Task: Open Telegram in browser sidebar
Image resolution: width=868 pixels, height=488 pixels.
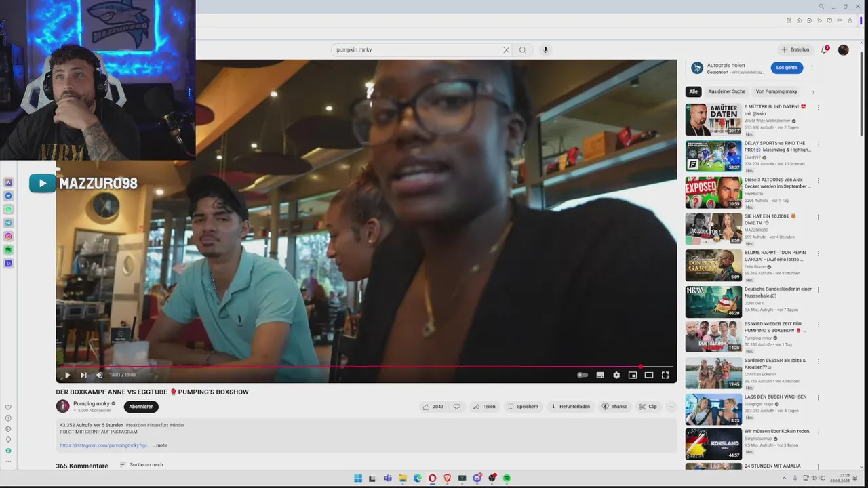Action: coord(8,223)
